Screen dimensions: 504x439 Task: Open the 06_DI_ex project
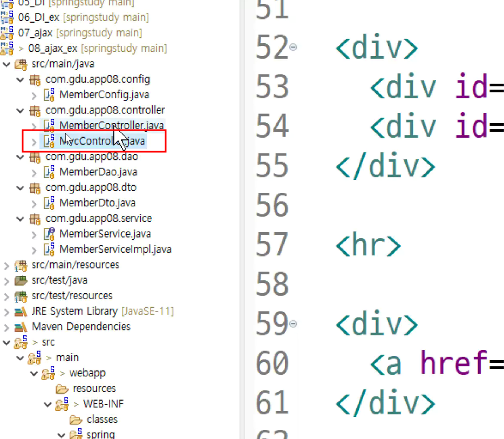click(83, 17)
